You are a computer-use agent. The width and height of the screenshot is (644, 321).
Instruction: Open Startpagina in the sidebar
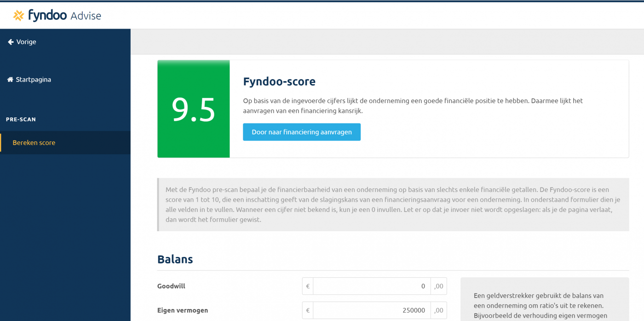tap(29, 80)
